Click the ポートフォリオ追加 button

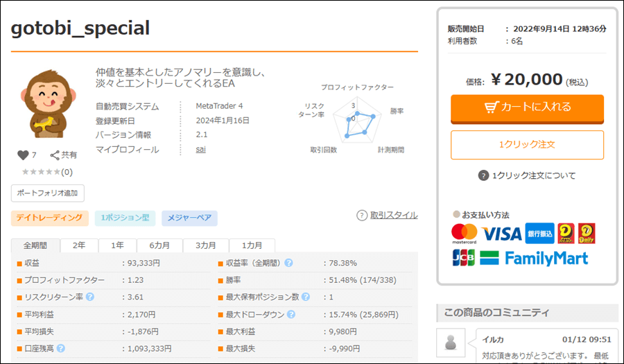[x=48, y=193]
